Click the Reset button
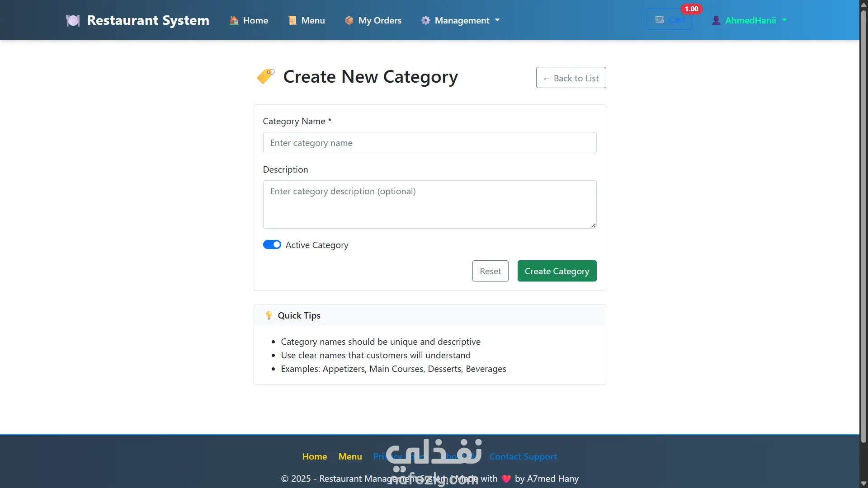 point(490,271)
